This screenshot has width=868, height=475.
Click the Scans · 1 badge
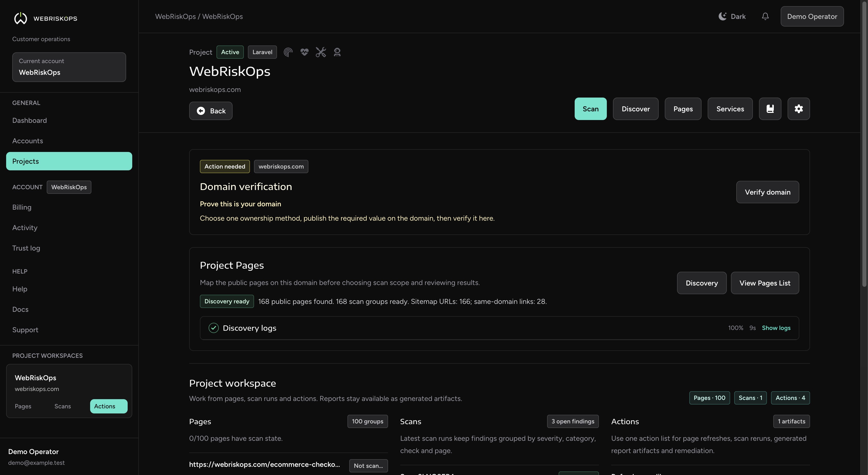click(750, 398)
